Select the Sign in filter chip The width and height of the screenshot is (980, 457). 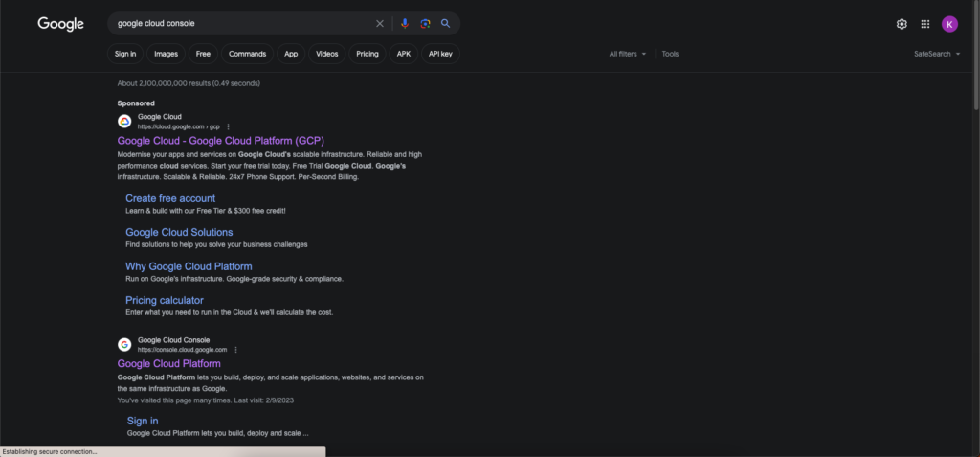pos(125,54)
